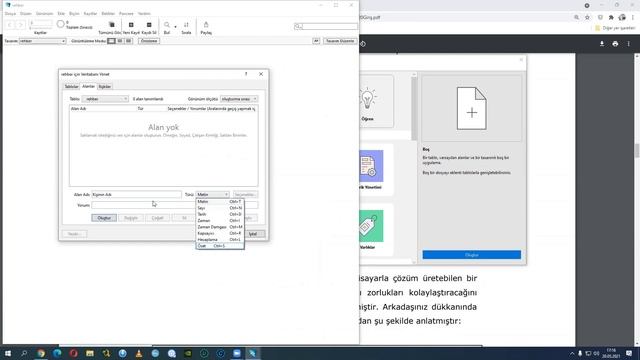
Task: Go to previous record arrow in FileMaker toolbar
Action: [x=10, y=25]
